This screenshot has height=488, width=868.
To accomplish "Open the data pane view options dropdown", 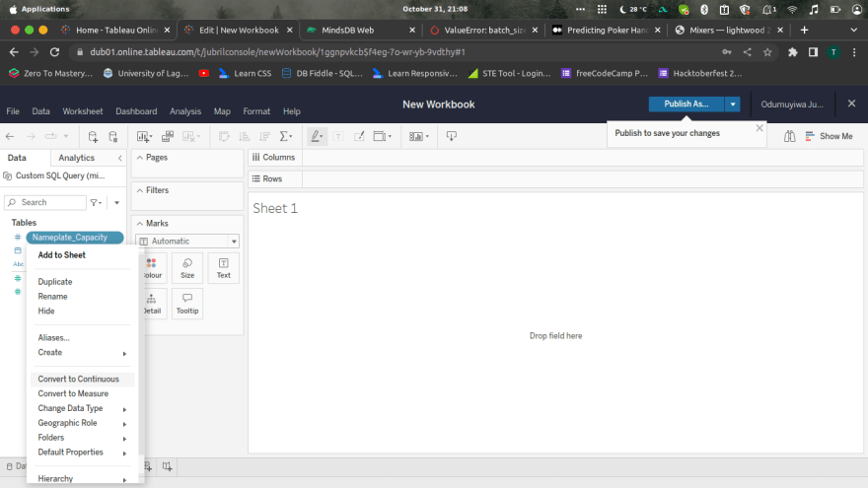I will (x=116, y=202).
